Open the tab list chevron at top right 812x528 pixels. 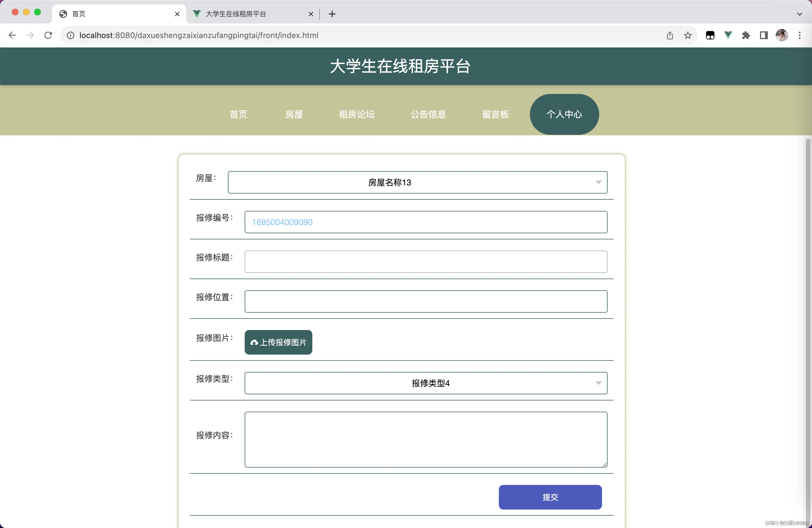tap(799, 14)
